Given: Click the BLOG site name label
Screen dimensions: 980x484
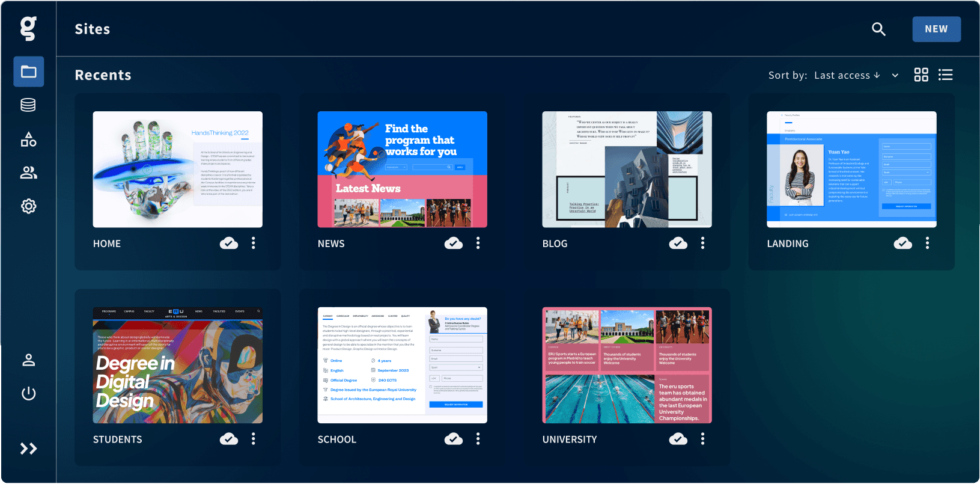Looking at the screenshot, I should 555,244.
